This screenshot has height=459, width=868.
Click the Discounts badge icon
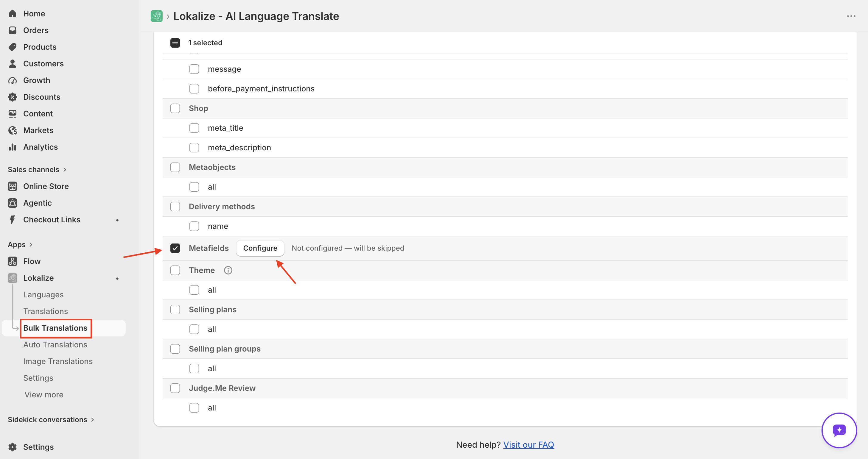coord(13,97)
